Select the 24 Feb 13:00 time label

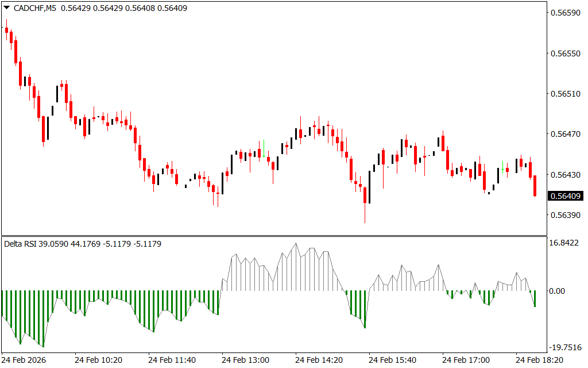(x=245, y=360)
